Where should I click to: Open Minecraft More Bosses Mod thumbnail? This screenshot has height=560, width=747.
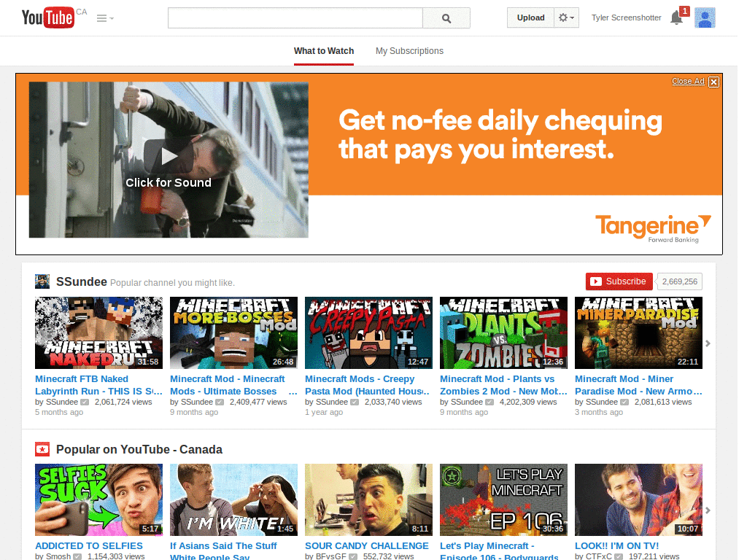pos(234,332)
